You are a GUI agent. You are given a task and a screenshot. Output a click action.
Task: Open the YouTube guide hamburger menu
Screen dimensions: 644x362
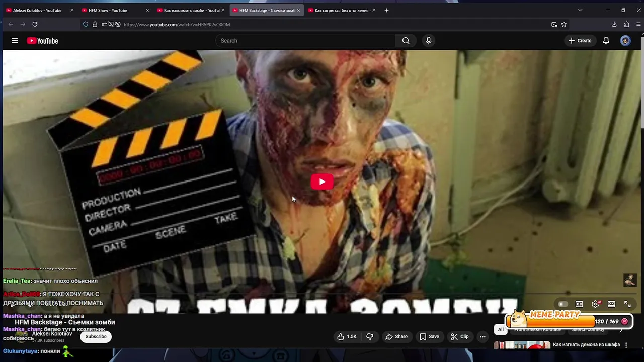coord(15,41)
